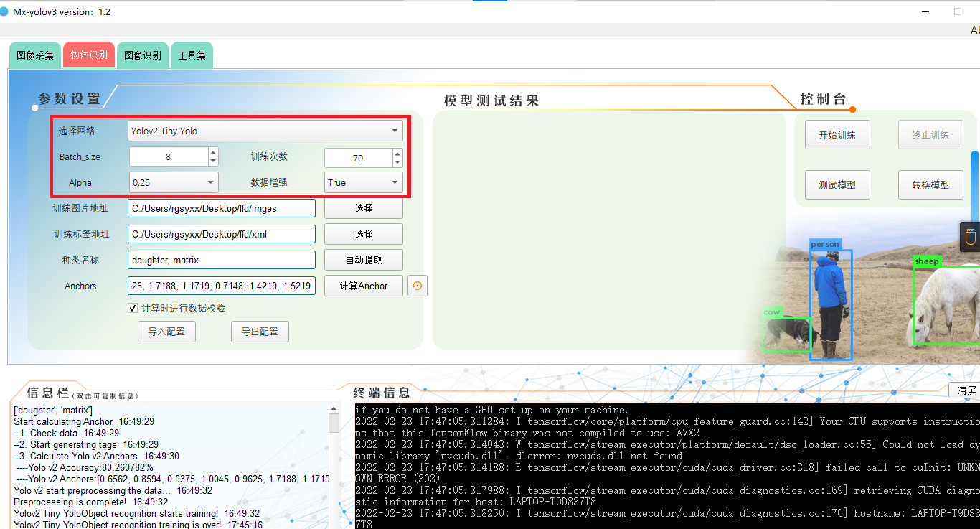980x529 pixels.
Task: Switch to the 图像识别 tab
Action: point(143,55)
